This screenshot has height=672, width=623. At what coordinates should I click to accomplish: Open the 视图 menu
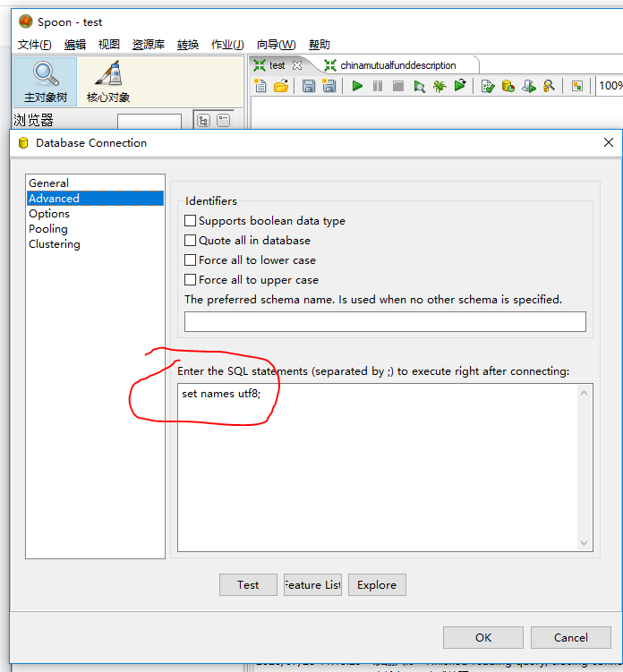pyautogui.click(x=109, y=45)
